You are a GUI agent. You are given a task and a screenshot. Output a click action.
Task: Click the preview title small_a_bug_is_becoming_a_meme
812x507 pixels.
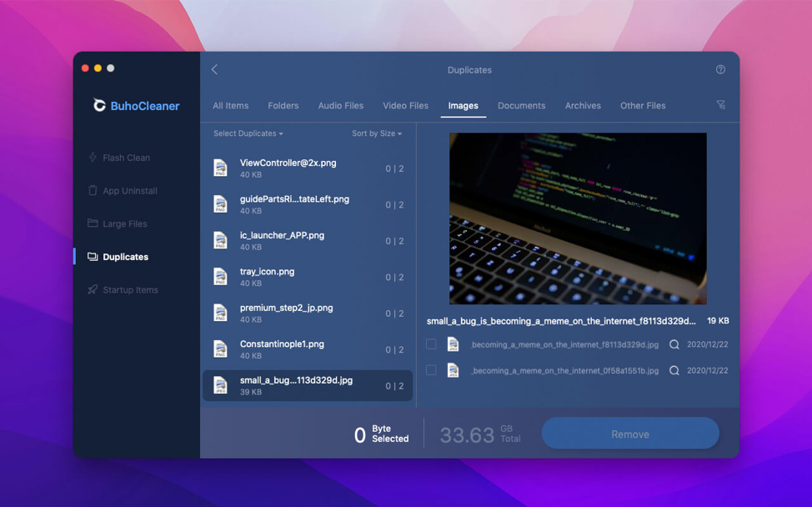561,321
